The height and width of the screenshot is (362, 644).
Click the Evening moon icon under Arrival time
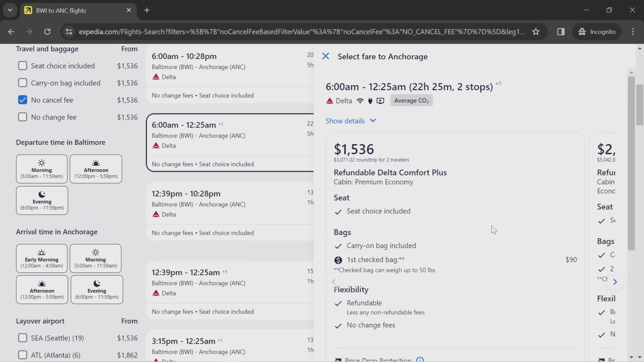(x=97, y=283)
